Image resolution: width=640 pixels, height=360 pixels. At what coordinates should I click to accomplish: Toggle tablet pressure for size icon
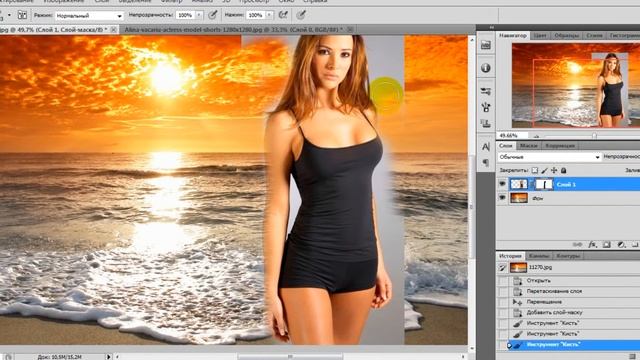click(301, 15)
